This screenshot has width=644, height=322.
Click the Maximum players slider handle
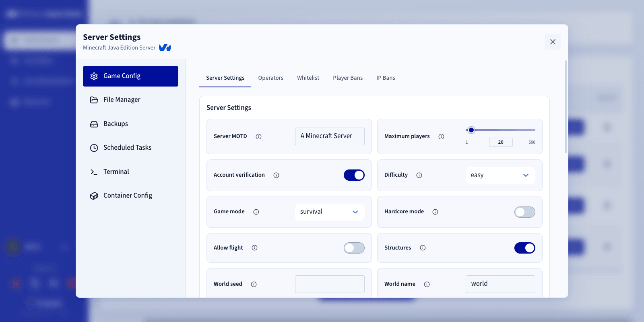click(471, 130)
